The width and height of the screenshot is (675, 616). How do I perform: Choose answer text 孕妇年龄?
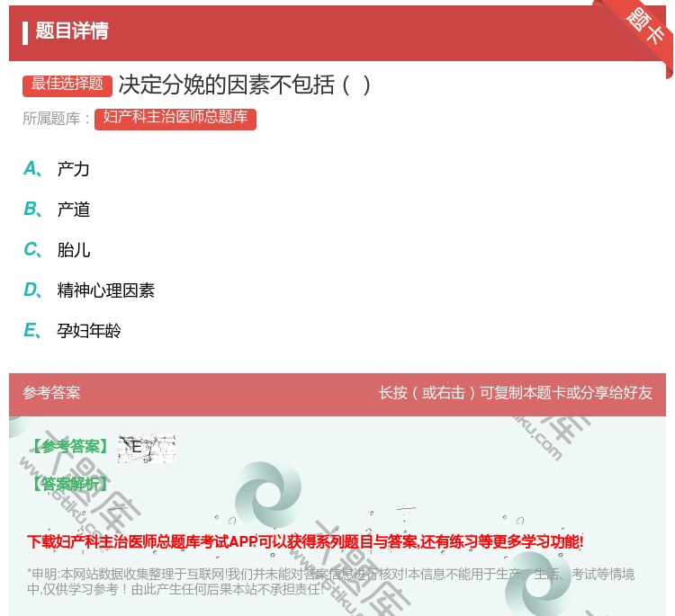tap(89, 331)
